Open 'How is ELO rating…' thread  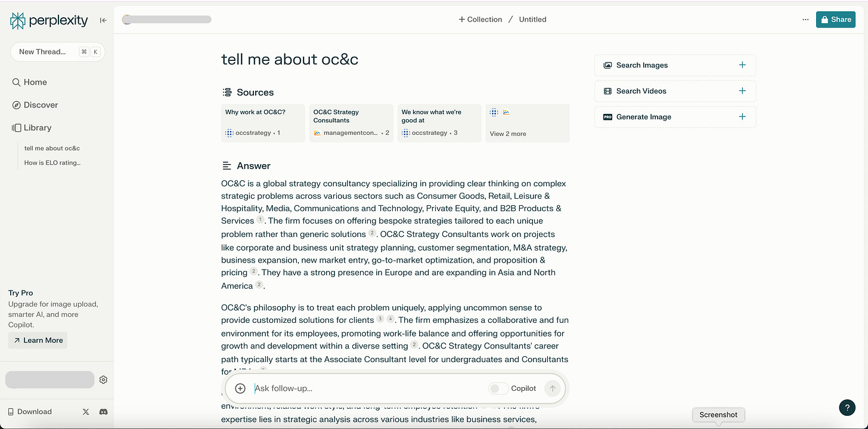tap(52, 162)
